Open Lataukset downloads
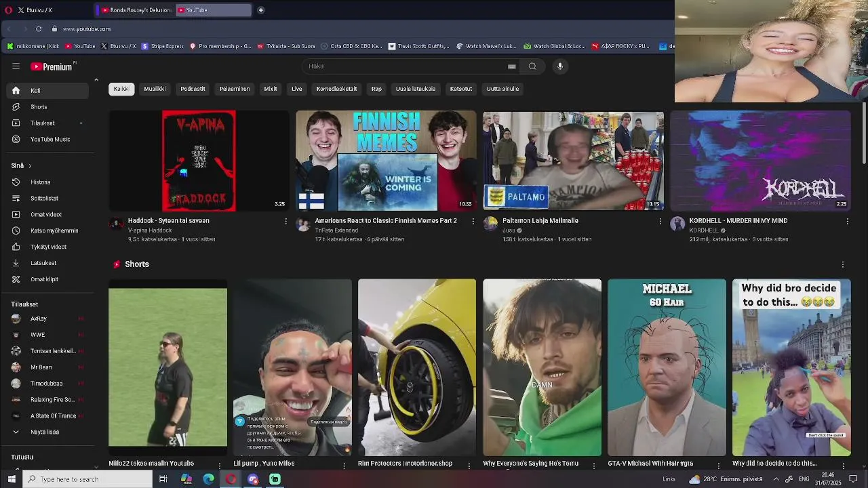This screenshot has height=488, width=868. click(x=47, y=263)
